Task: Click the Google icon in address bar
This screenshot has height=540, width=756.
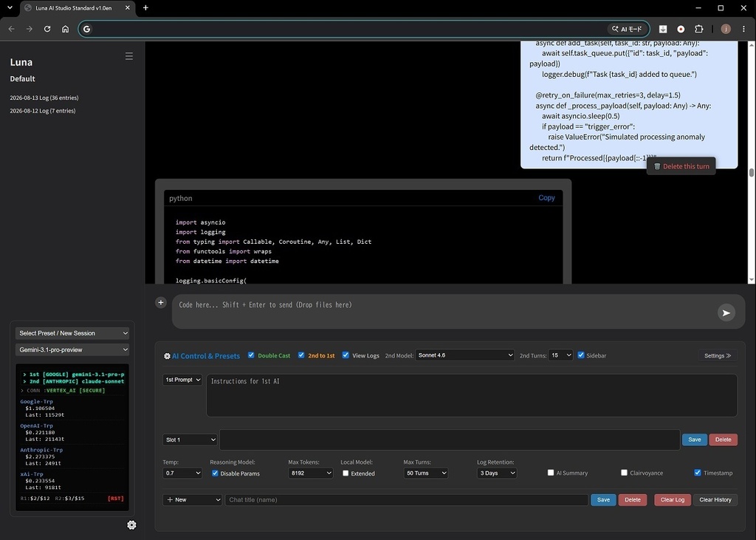Action: [87, 29]
